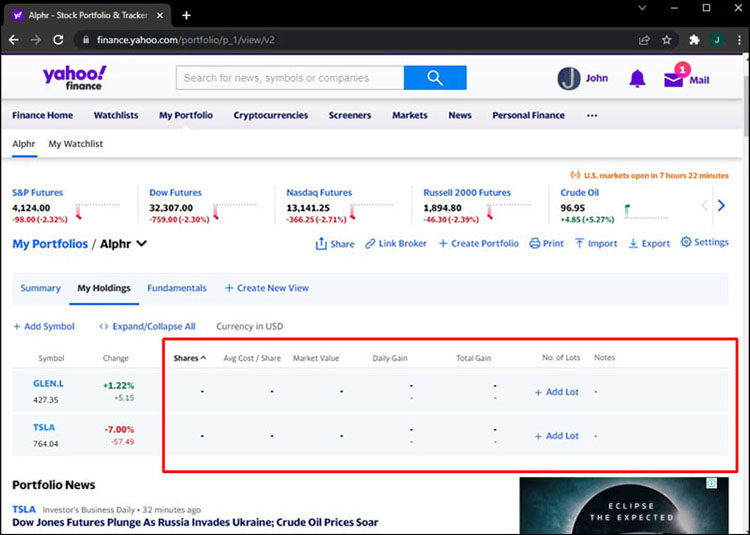Open the Russell 2000 Futures quote

pyautogui.click(x=467, y=193)
